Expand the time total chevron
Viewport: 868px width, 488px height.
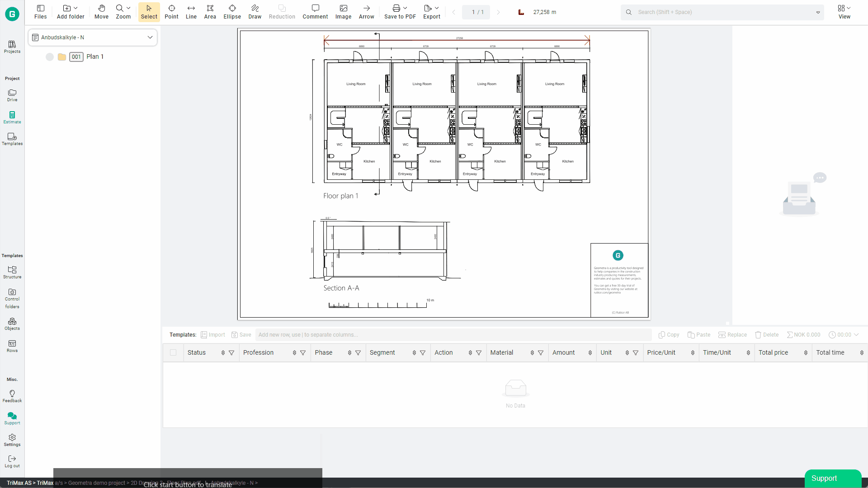point(856,335)
